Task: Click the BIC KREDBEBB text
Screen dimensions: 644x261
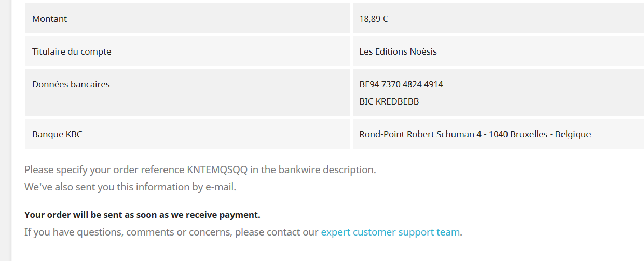Action: [x=389, y=101]
